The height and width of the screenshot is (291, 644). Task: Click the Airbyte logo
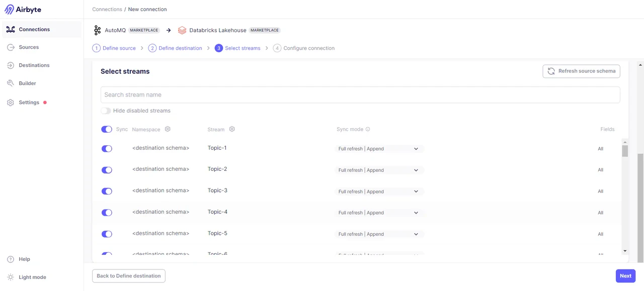[22, 9]
